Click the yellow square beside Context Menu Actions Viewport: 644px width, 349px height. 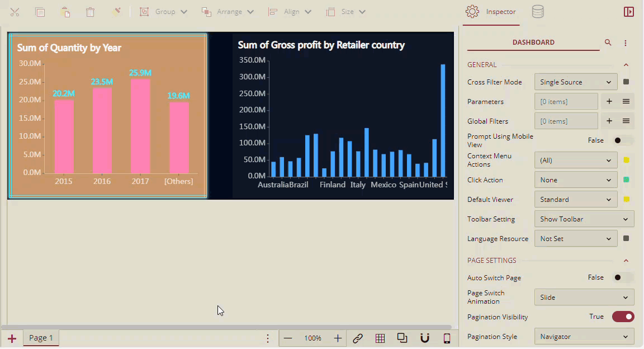(626, 161)
